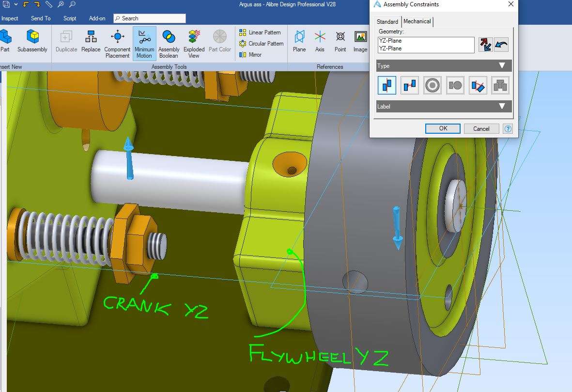Click the flip alignment red-blue arrows icon
Screen dimensions: 572x392
click(485, 45)
